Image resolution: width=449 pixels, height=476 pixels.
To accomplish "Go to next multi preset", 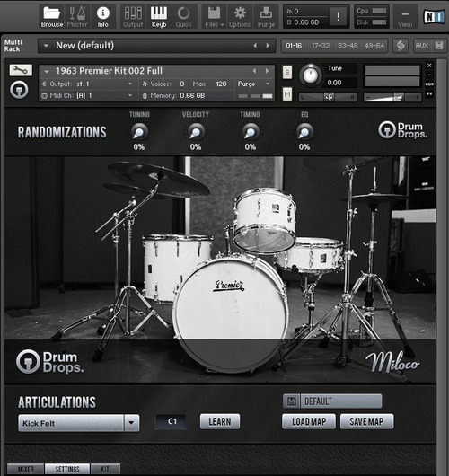I will click(x=268, y=46).
